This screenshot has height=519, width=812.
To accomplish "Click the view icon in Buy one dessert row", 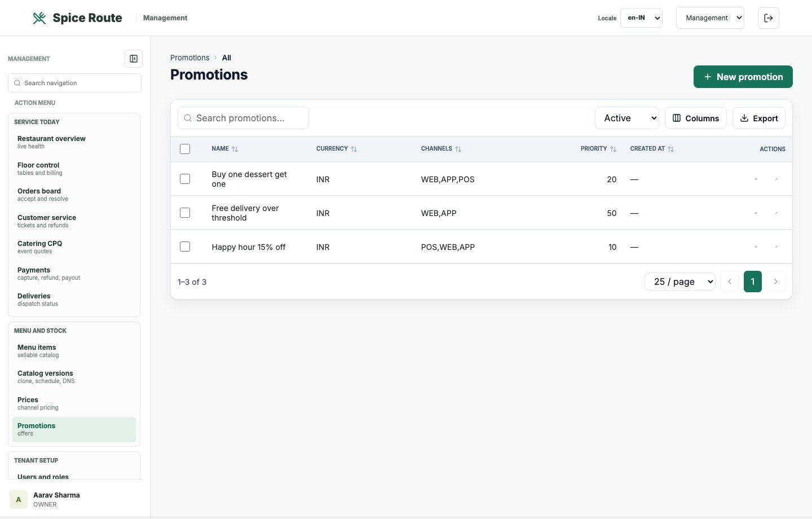I will tap(756, 179).
